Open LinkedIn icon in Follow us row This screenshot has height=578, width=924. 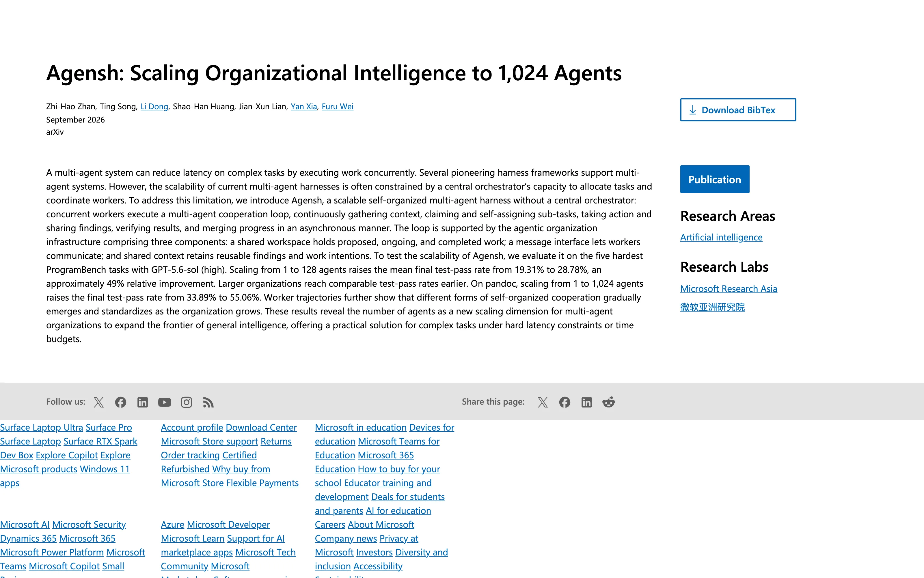click(142, 402)
